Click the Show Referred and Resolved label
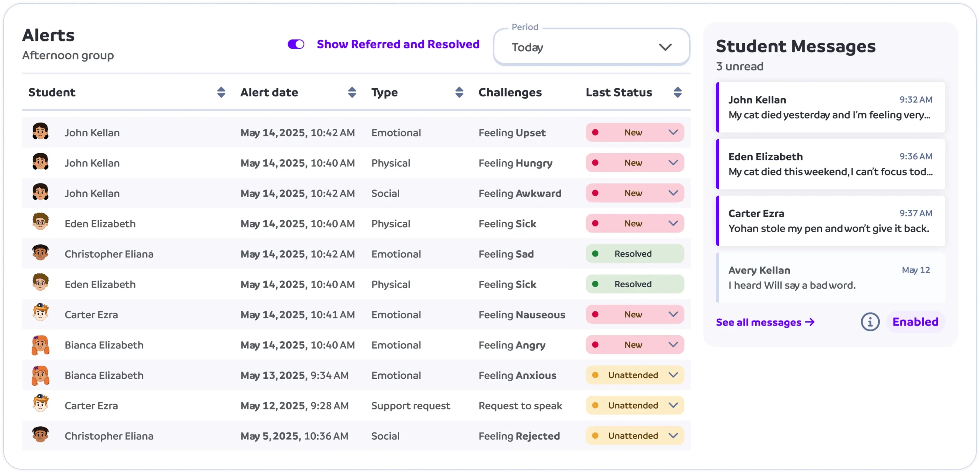This screenshot has height=473, width=980. coord(398,44)
